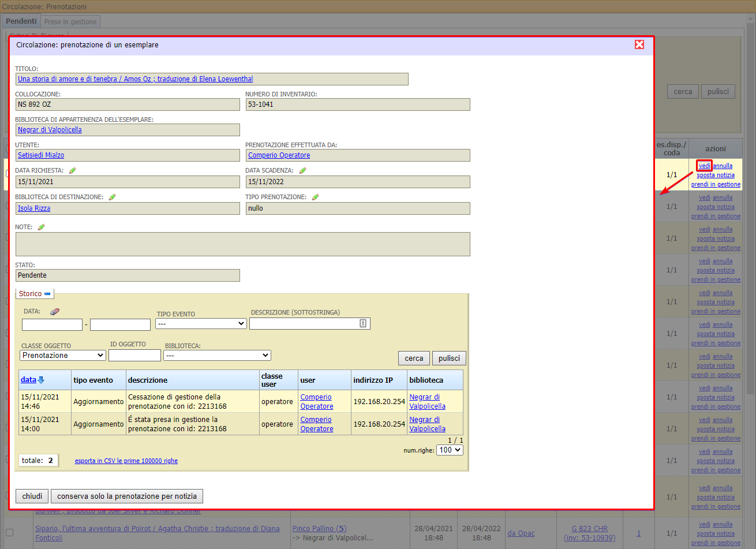Clear date range with the eraser icon

point(55,311)
